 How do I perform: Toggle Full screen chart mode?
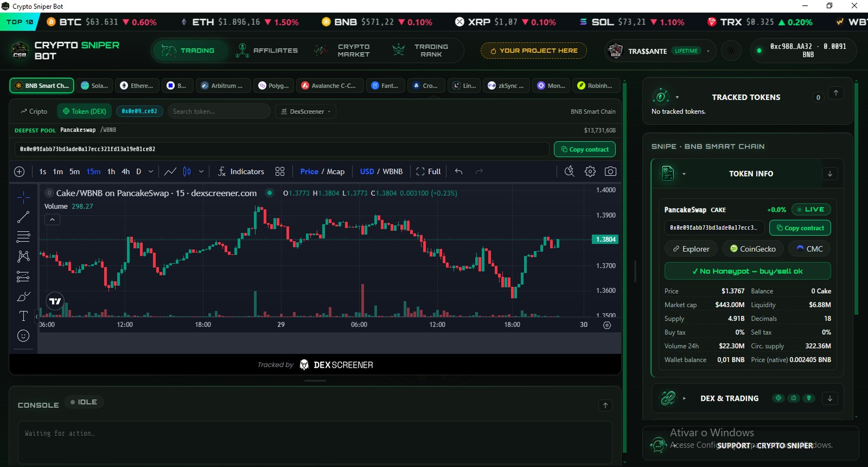(x=429, y=172)
